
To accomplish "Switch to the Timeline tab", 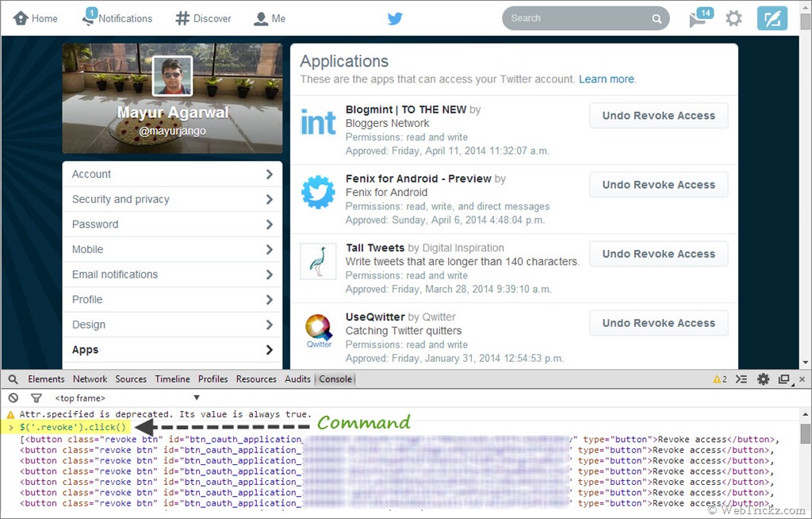I will coord(172,379).
